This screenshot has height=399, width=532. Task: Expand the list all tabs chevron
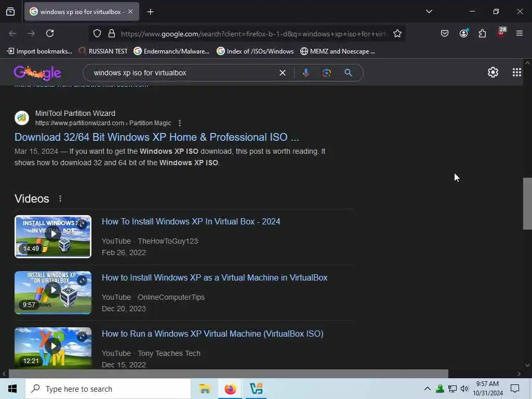pos(429,11)
